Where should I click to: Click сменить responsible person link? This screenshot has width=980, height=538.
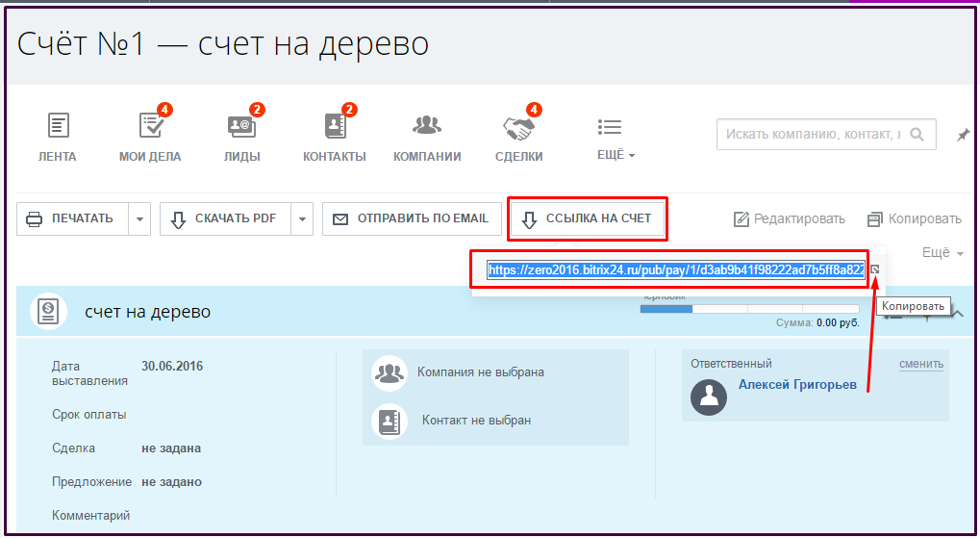click(x=921, y=364)
